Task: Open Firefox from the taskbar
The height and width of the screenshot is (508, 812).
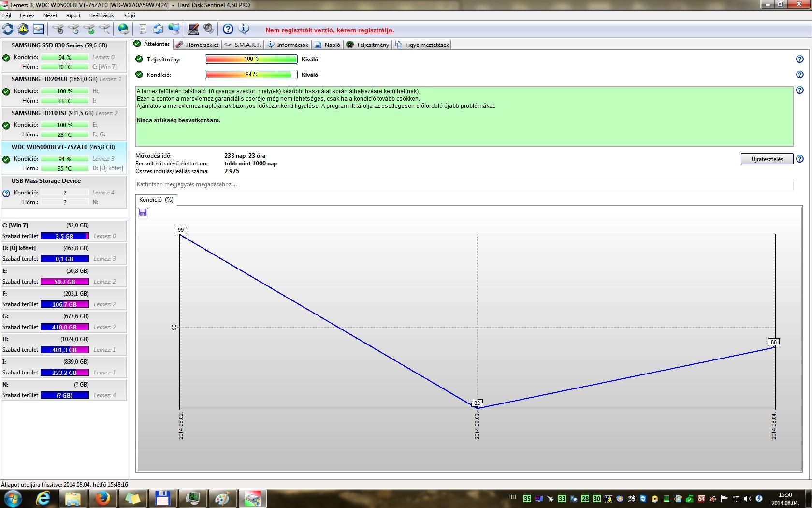Action: point(102,498)
